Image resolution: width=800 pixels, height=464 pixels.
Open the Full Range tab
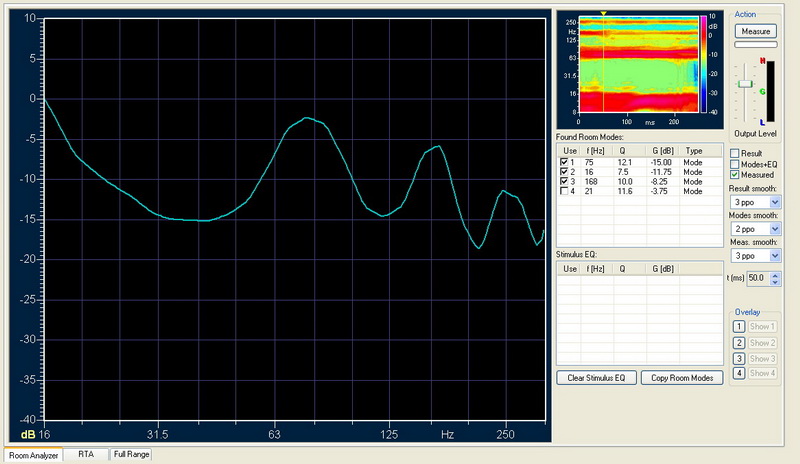[131, 454]
